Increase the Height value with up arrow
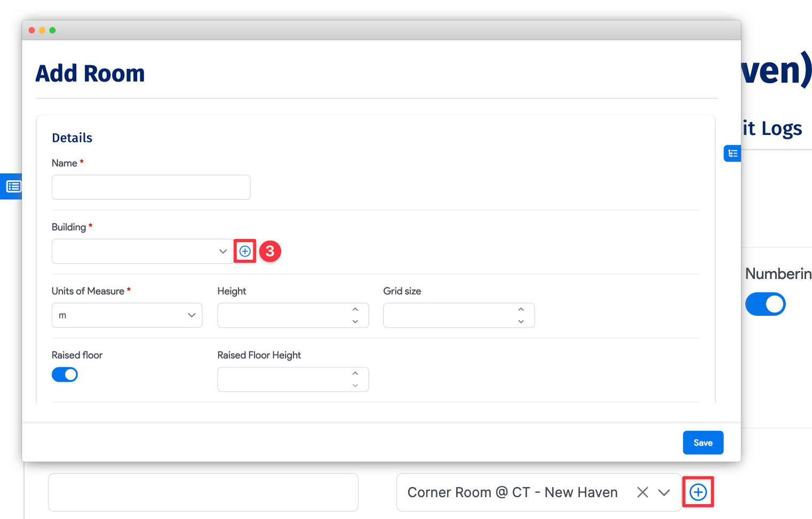 355,309
